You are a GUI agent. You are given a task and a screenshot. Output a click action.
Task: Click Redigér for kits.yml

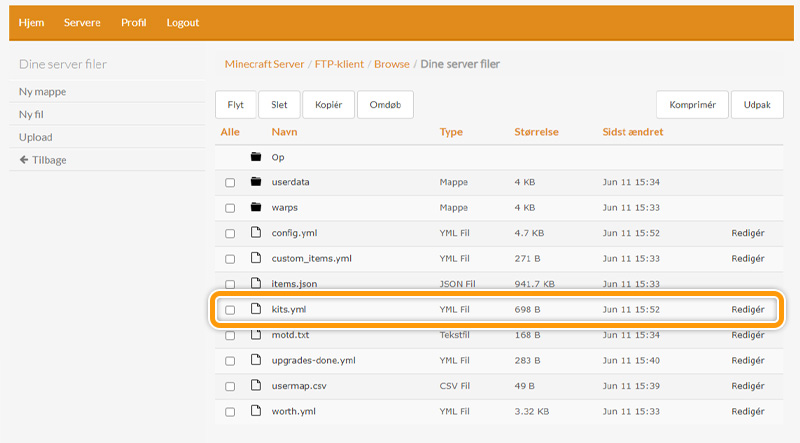coord(748,309)
